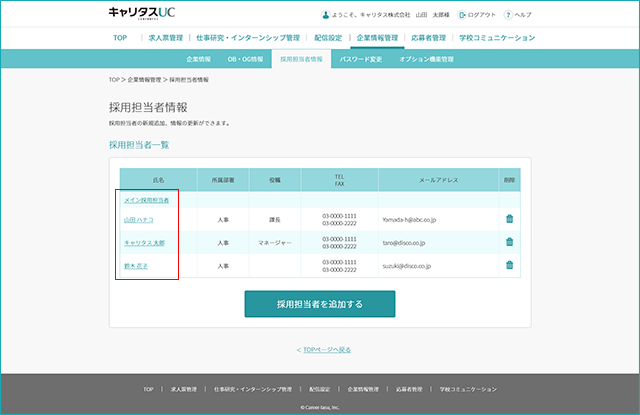The height and width of the screenshot is (415, 640).
Task: Remove suzuki@disco.co.jp entry via trash icon
Action: pyautogui.click(x=509, y=266)
